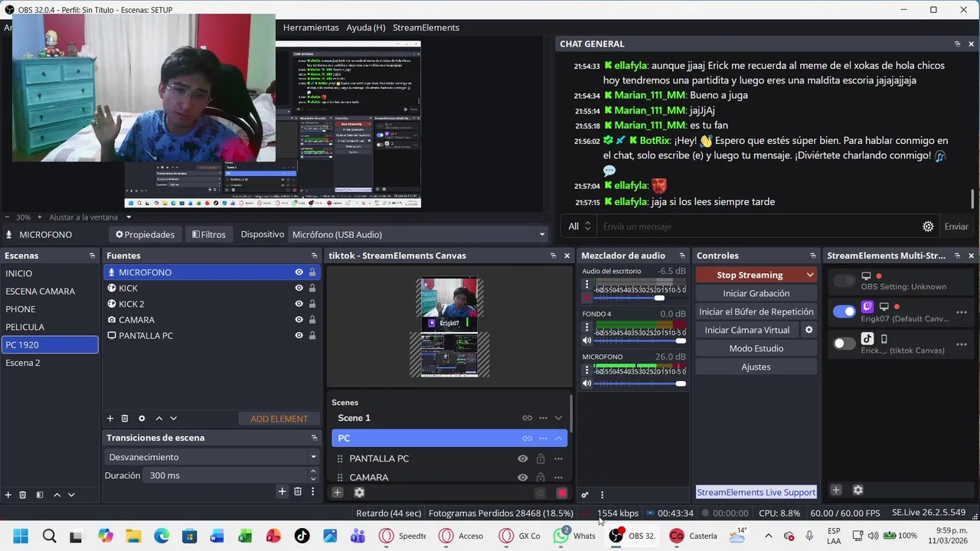Open chat settings gear icon
This screenshot has height=551, width=980.
click(928, 227)
